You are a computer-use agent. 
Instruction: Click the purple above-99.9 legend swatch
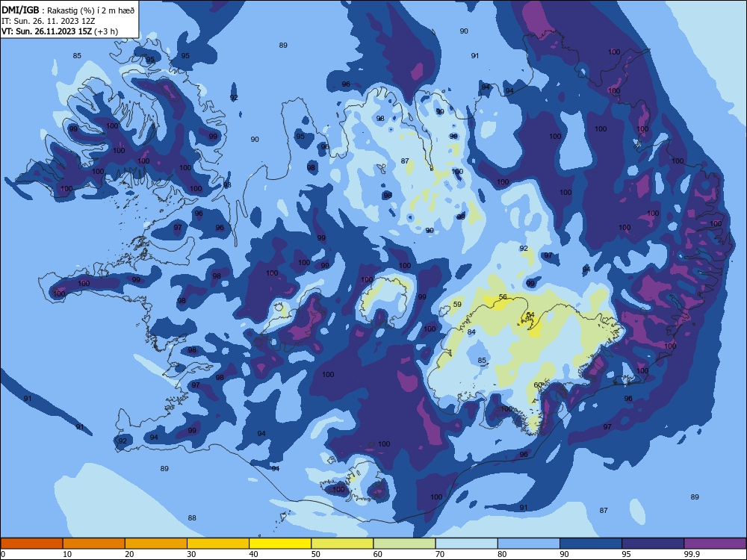click(x=715, y=544)
